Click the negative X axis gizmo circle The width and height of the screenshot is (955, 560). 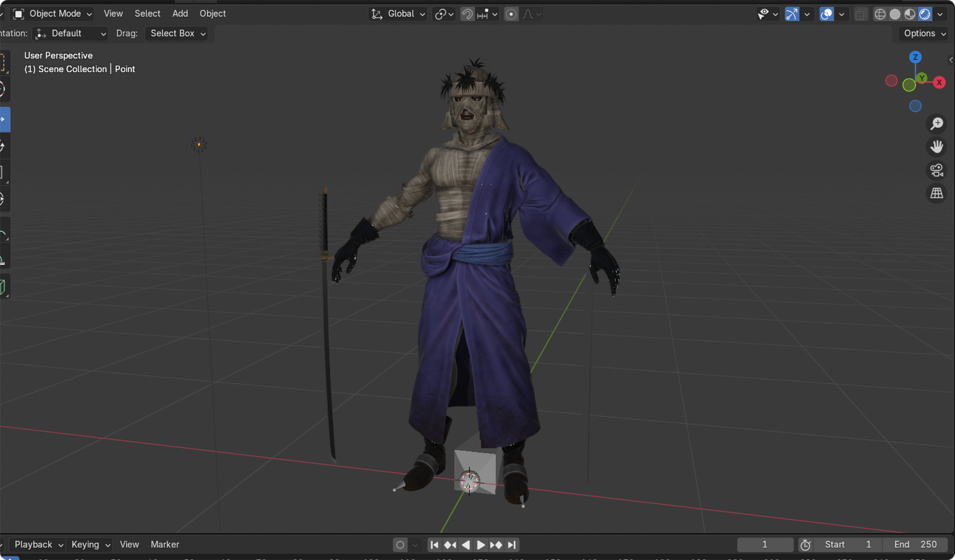pyautogui.click(x=891, y=81)
